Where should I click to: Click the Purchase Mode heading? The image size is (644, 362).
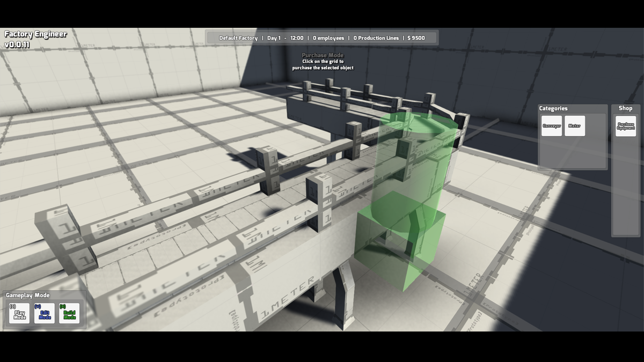[323, 55]
